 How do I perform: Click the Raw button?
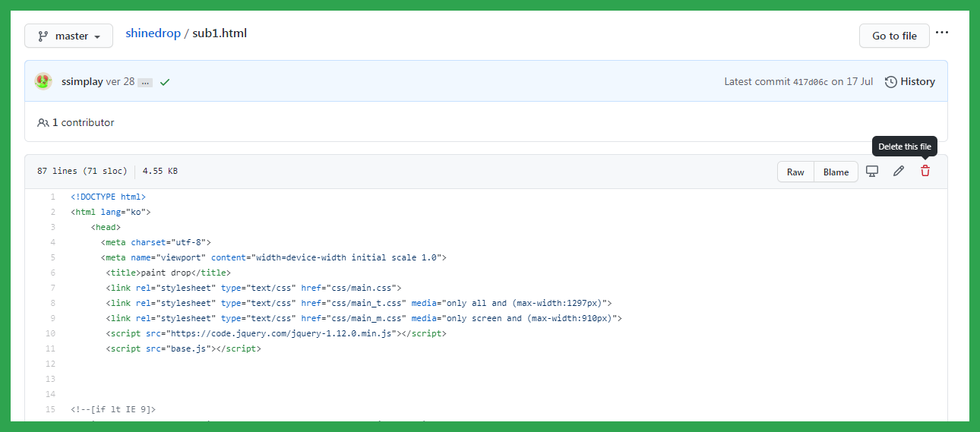795,172
